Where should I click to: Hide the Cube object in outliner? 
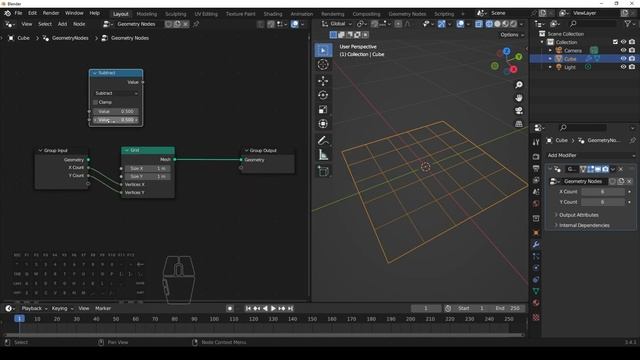(623, 59)
